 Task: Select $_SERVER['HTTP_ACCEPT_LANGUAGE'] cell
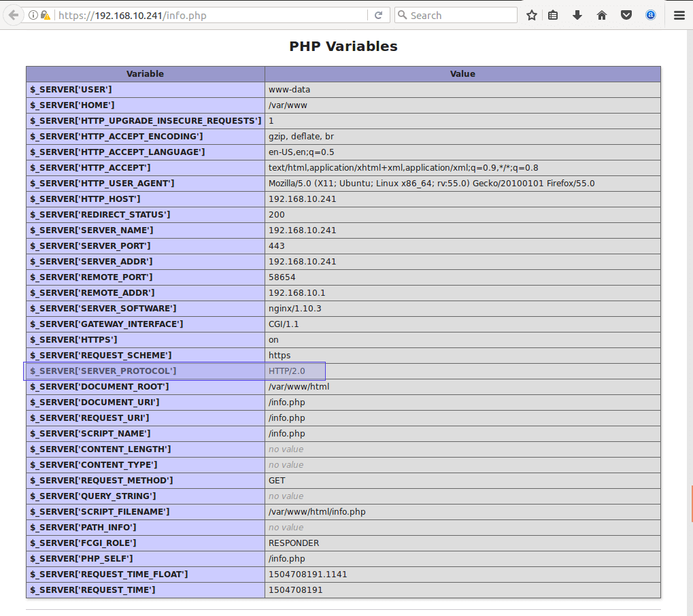145,152
